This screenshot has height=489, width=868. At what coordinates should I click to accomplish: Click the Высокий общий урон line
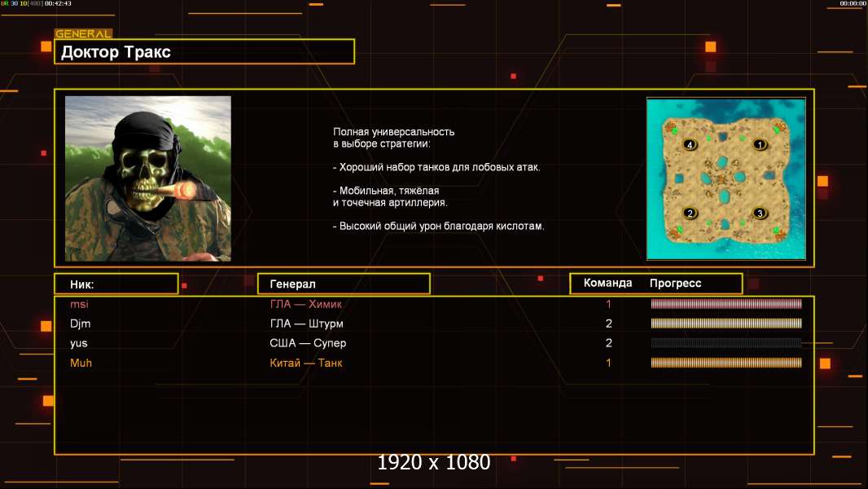click(438, 226)
